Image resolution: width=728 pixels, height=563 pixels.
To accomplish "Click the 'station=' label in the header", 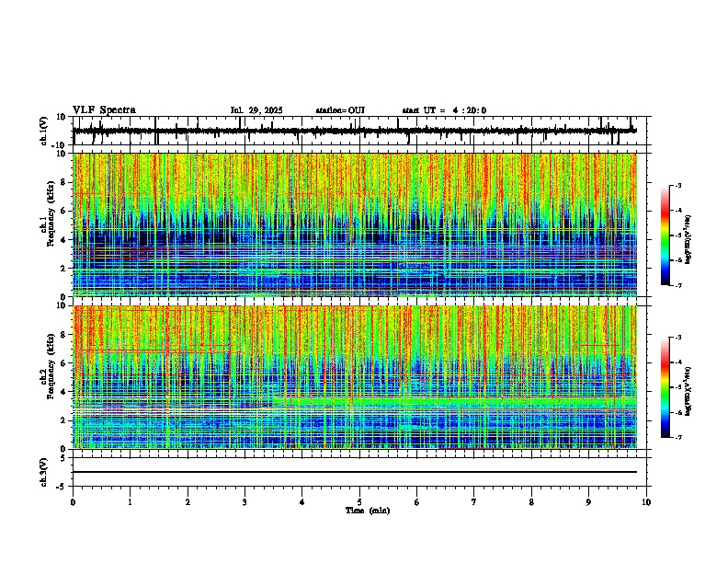I will click(332, 110).
